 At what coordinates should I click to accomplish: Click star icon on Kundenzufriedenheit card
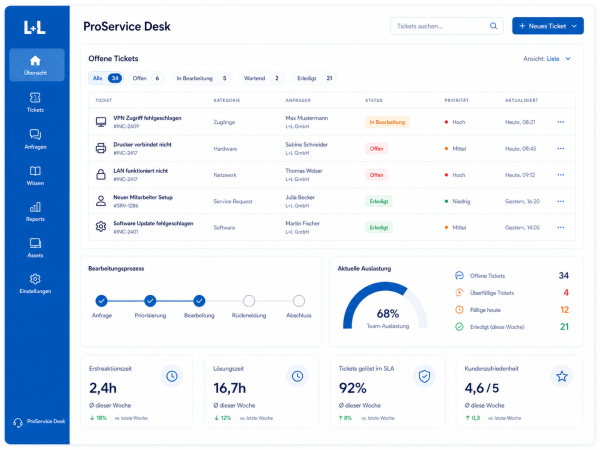click(x=562, y=376)
